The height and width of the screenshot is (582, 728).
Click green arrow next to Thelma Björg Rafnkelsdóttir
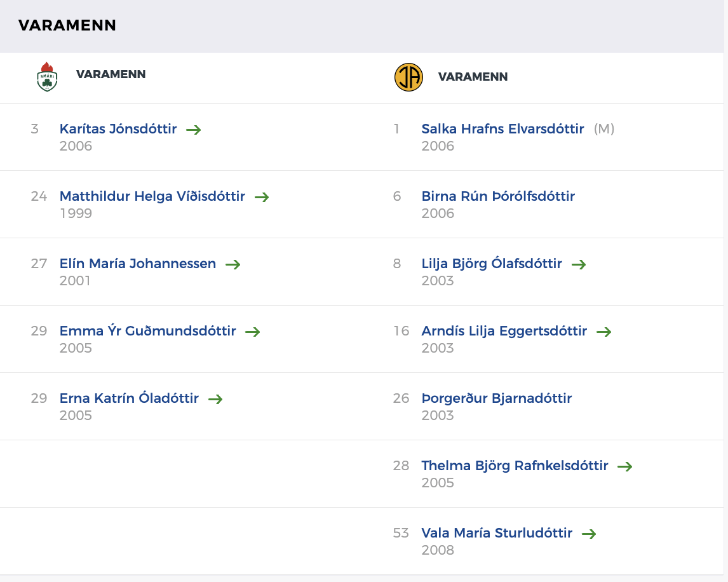click(625, 466)
